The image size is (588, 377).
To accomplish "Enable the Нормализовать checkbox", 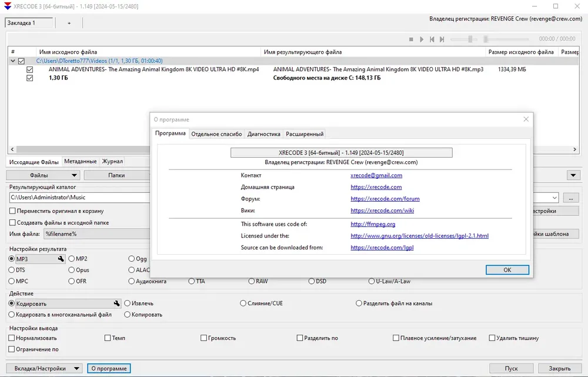I will pos(12,338).
